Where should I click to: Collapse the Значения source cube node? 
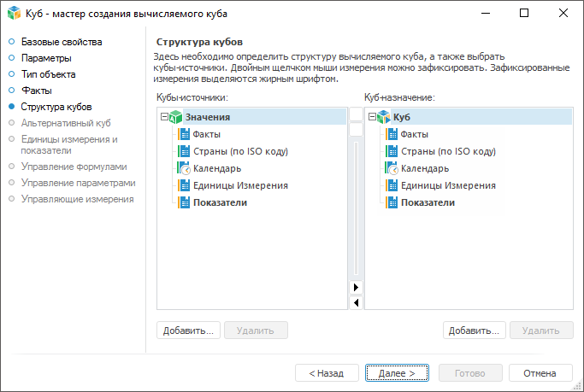click(x=164, y=117)
